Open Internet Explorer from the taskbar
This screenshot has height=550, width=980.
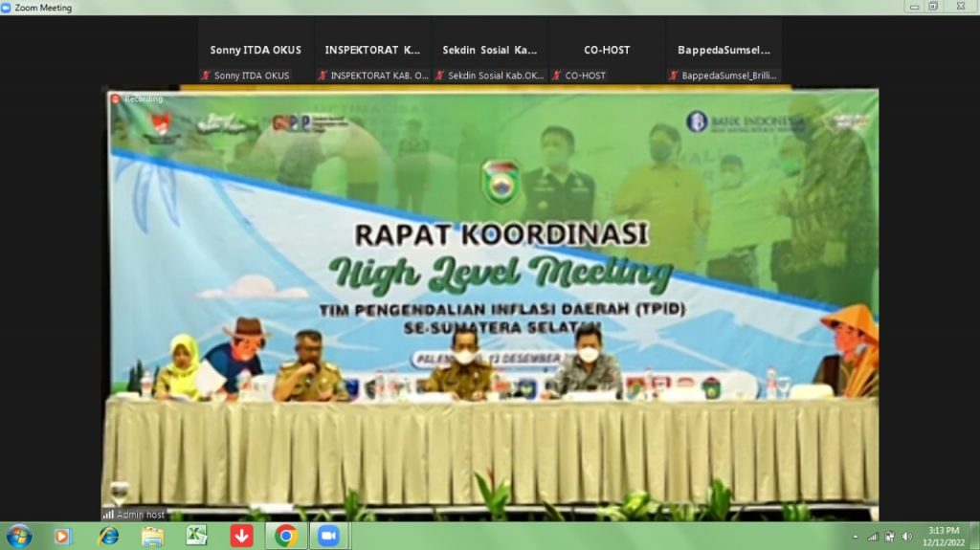point(108,537)
